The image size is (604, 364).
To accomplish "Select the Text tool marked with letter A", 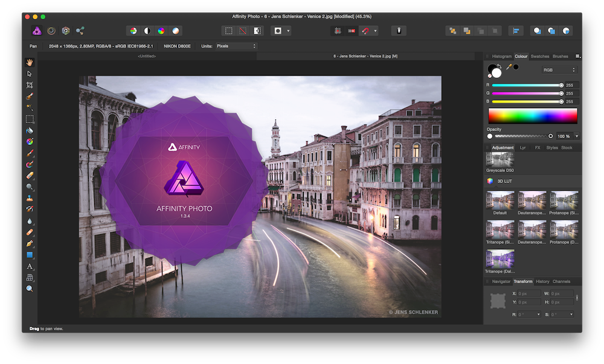I will coord(29,266).
